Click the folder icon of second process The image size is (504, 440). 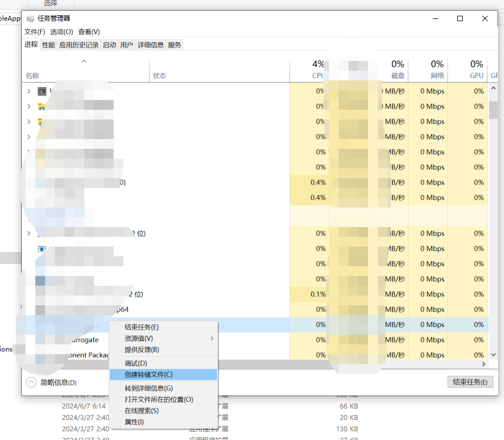pyautogui.click(x=41, y=106)
